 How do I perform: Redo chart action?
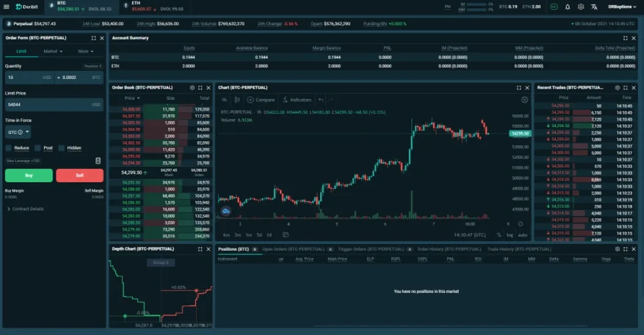click(331, 100)
